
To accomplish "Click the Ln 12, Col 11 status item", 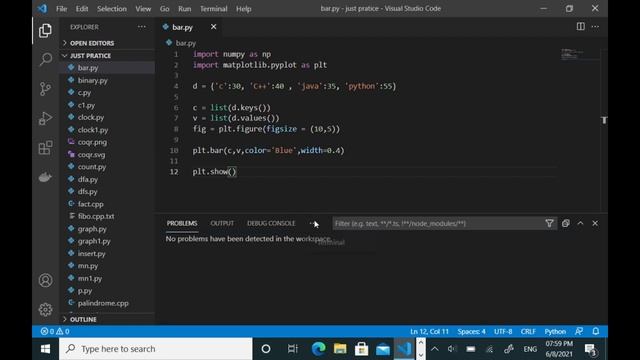I will [x=429, y=331].
